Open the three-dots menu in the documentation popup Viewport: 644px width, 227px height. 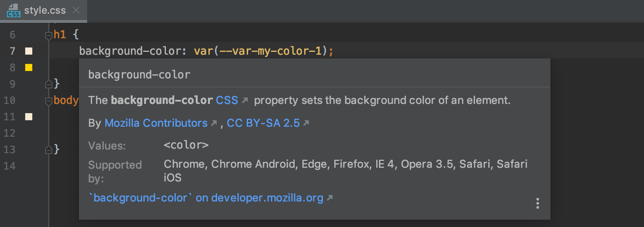point(538,203)
